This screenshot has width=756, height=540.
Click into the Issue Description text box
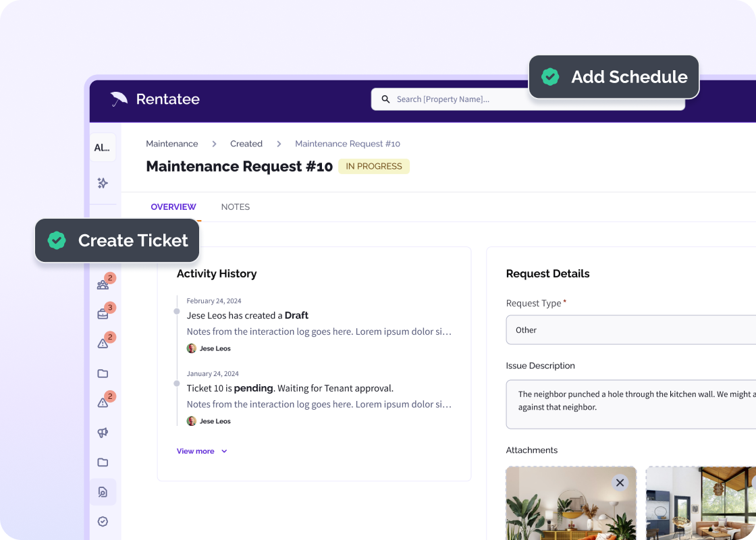[630, 404]
